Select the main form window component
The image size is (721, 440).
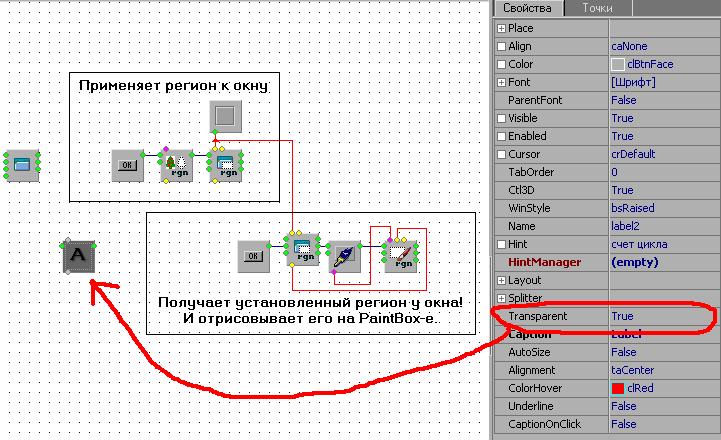tap(21, 163)
